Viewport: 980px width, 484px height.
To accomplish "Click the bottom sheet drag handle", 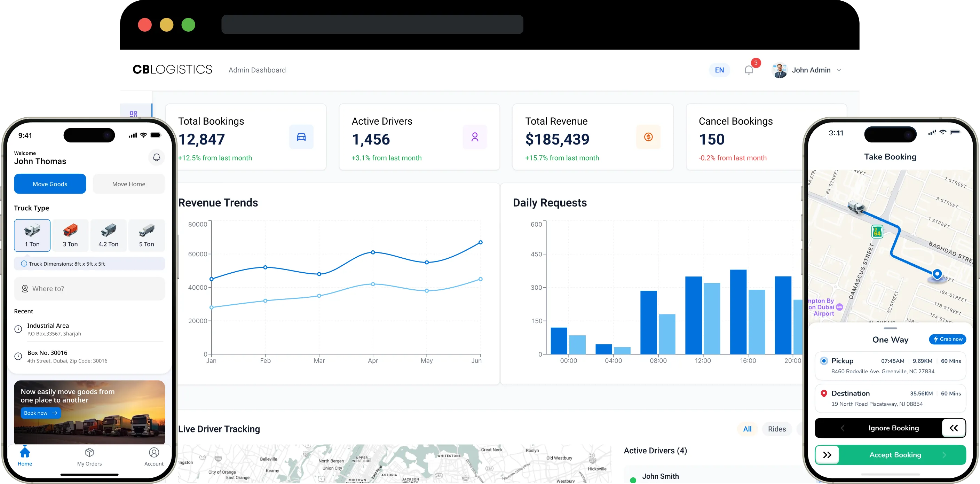I will click(890, 328).
